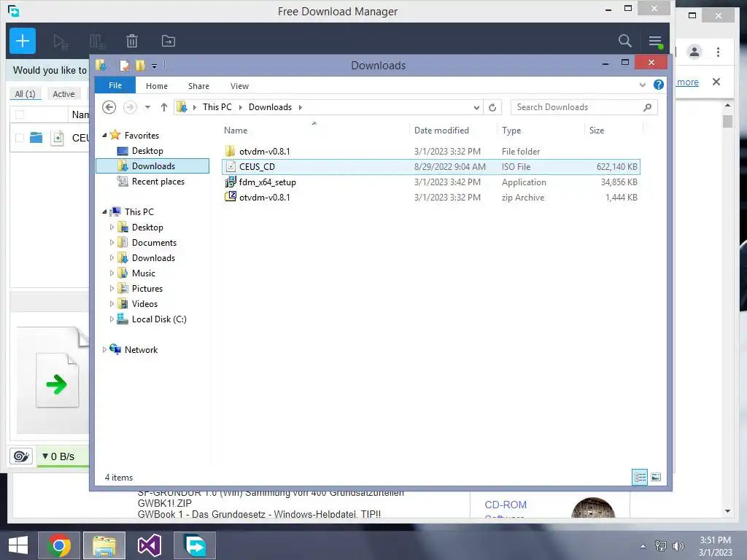This screenshot has height=560, width=747.
Task: Select the otvdm-v0.8.1 file folder
Action: 431,152
